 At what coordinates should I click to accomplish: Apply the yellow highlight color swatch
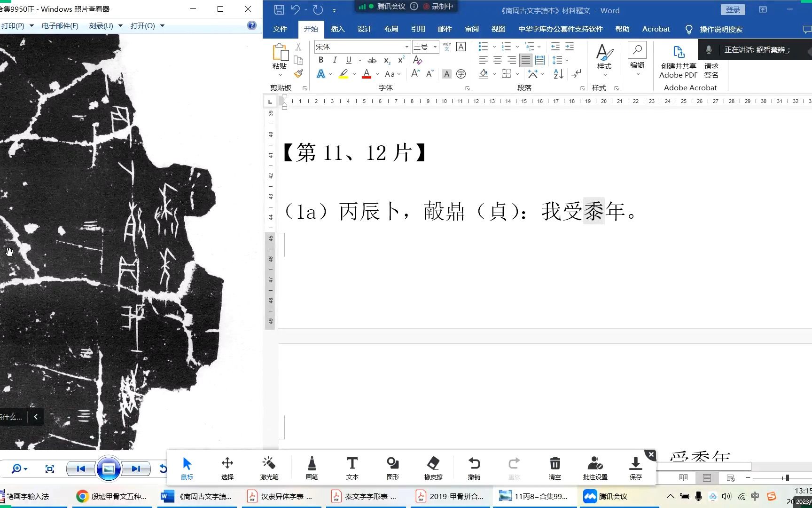[x=344, y=74]
